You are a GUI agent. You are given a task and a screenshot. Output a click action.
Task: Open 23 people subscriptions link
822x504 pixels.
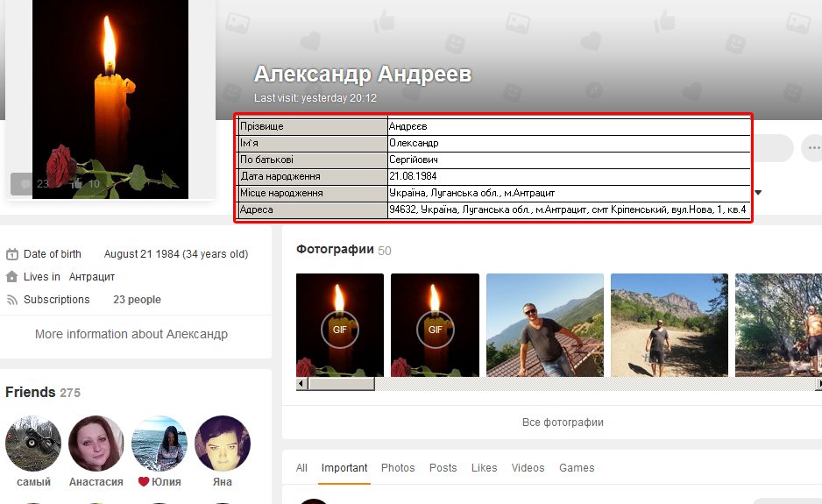pyautogui.click(x=137, y=300)
